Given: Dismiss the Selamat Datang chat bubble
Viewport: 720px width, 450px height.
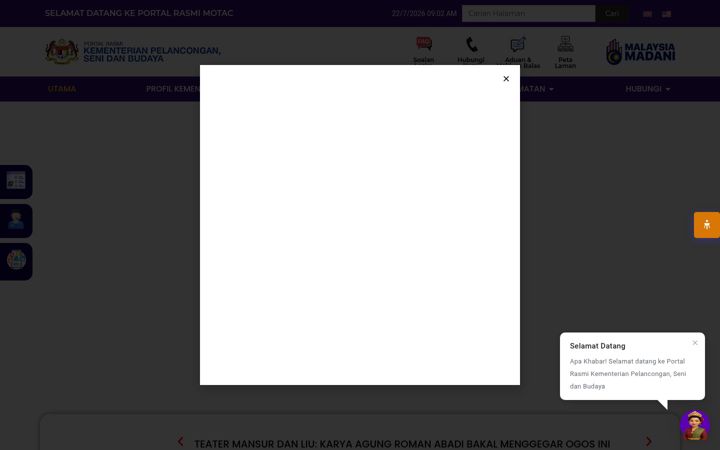Looking at the screenshot, I should coord(695,343).
